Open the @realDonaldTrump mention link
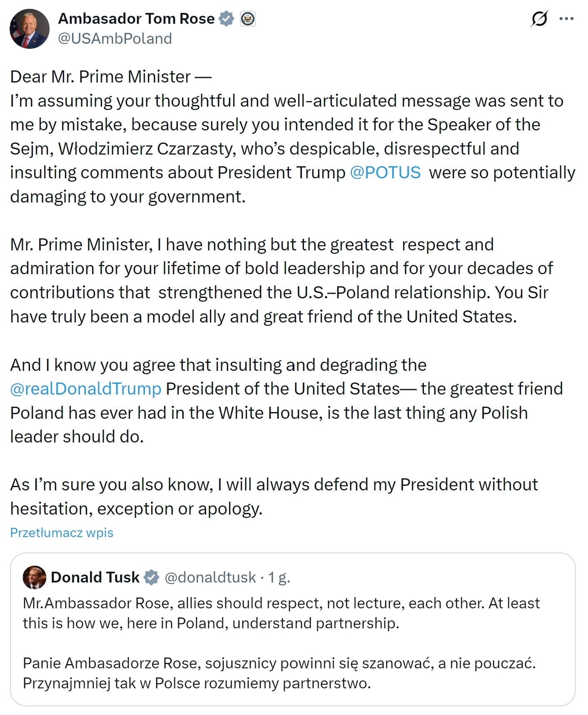Screen dimensions: 588x715 (86, 389)
